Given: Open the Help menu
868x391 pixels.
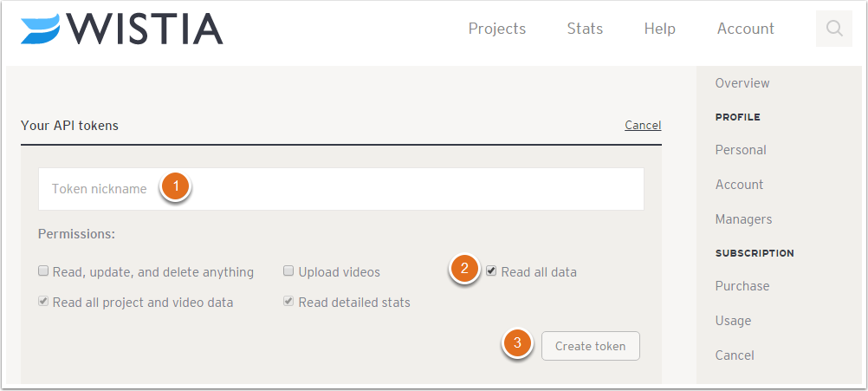Looking at the screenshot, I should point(660,29).
